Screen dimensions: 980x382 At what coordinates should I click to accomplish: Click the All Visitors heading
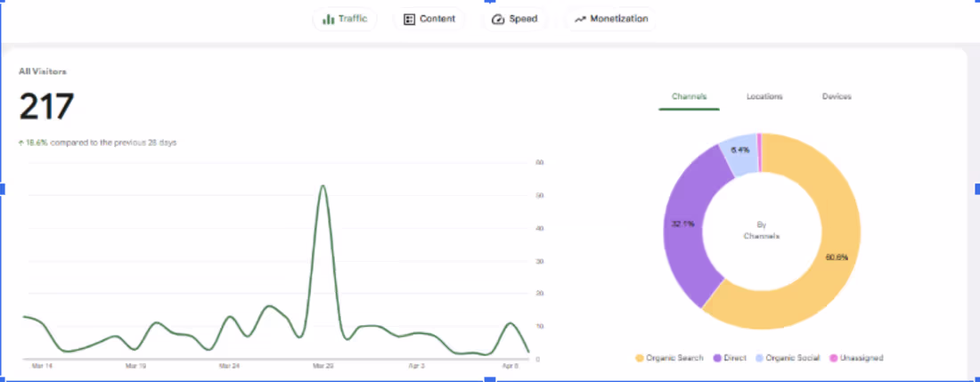[x=43, y=72]
